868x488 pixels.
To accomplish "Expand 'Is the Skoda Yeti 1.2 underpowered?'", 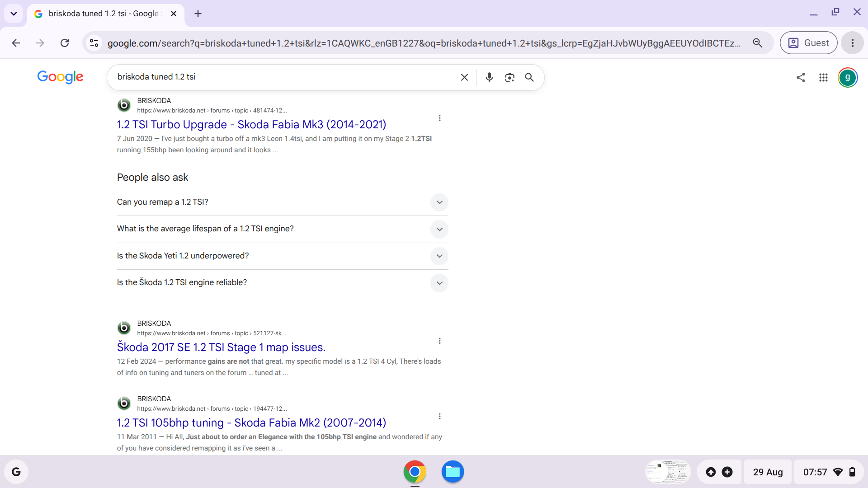I will pos(283,256).
